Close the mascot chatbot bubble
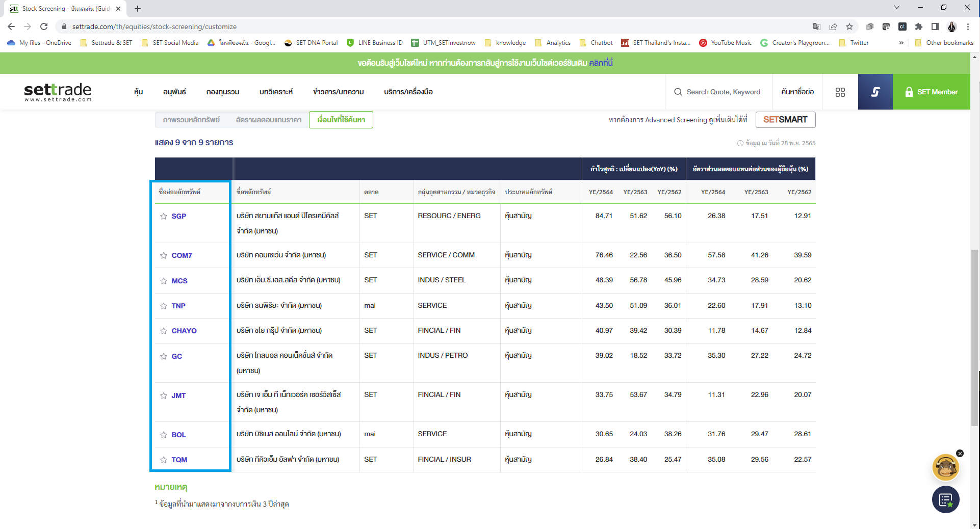The width and height of the screenshot is (980, 529). coord(960,453)
